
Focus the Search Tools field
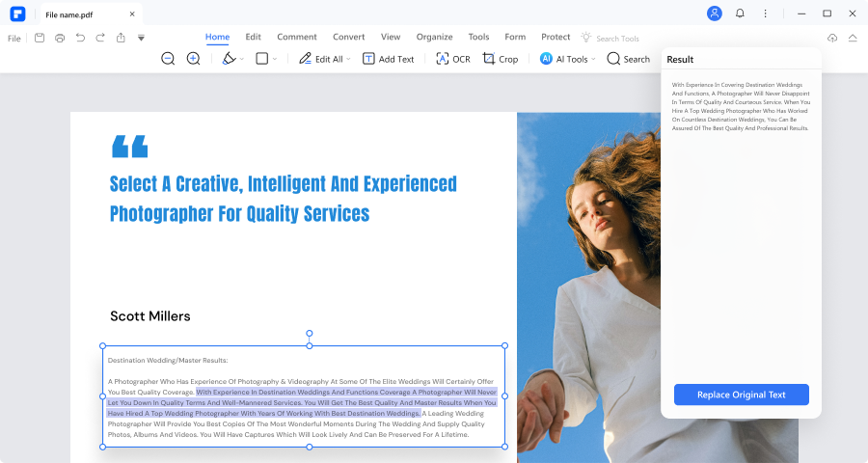[617, 39]
